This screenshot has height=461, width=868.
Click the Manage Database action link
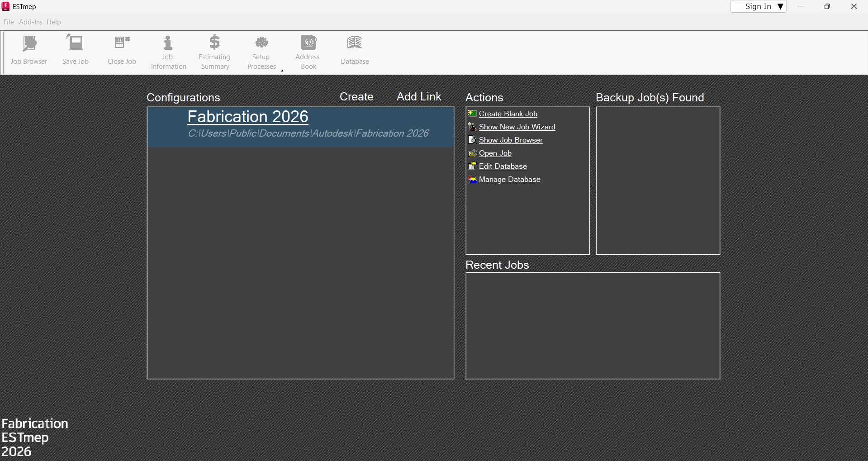click(509, 180)
